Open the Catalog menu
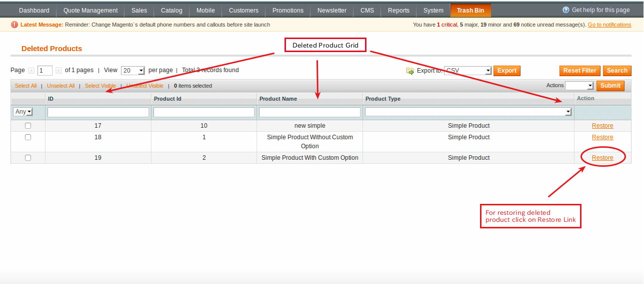This screenshot has height=284, width=644. coord(171,11)
